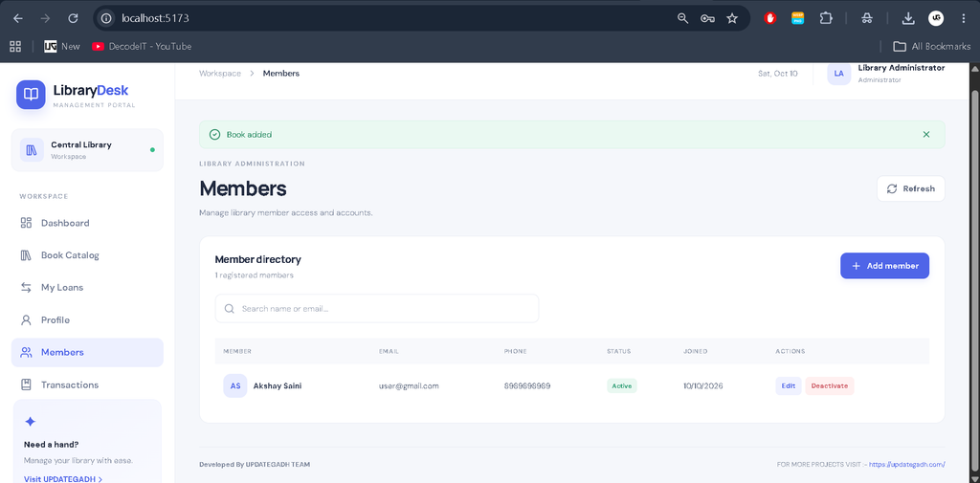This screenshot has height=483, width=980.
Task: Click the search magnifier icon in directory
Action: [230, 309]
